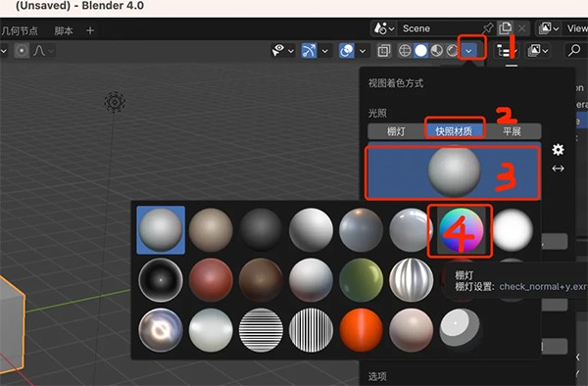
Task: Open outliner editor type menu
Action: point(507,51)
